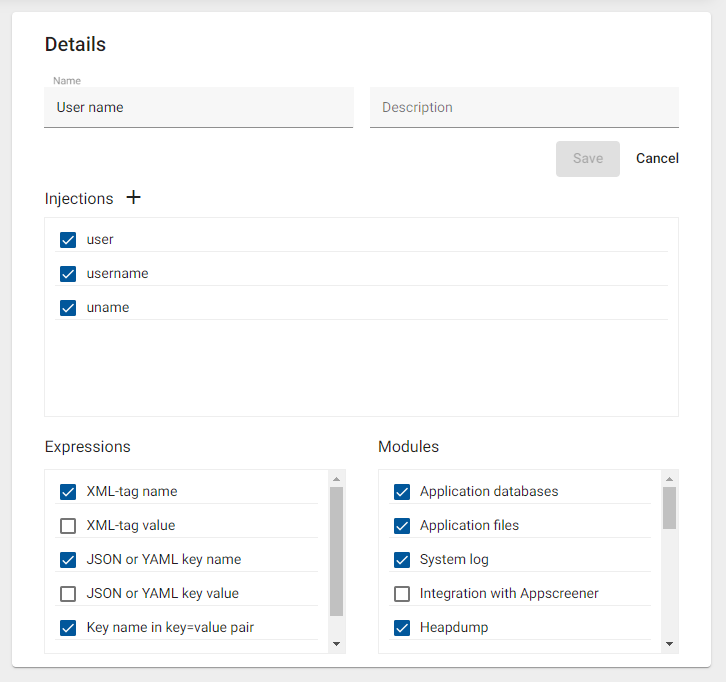The image size is (726, 682).
Task: Uncheck the Application databases module
Action: tap(402, 492)
